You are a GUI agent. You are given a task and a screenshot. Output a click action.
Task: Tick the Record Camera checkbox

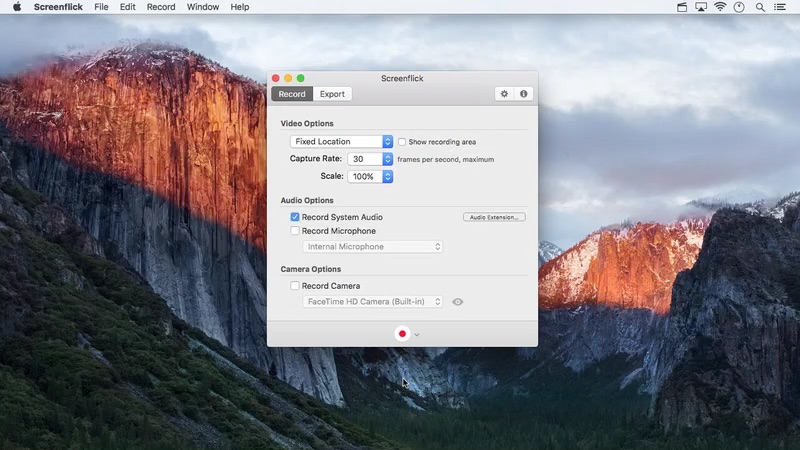point(295,286)
